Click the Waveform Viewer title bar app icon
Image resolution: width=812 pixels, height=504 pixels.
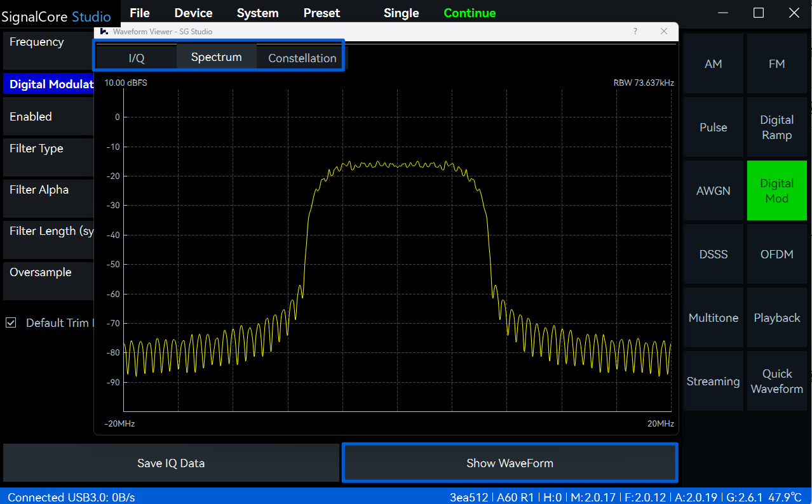click(x=104, y=31)
